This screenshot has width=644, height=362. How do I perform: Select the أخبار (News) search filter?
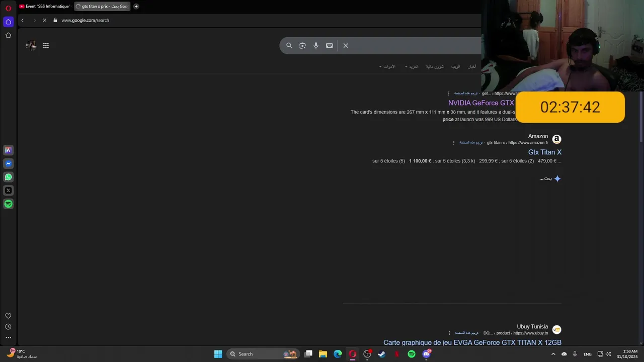tap(472, 66)
